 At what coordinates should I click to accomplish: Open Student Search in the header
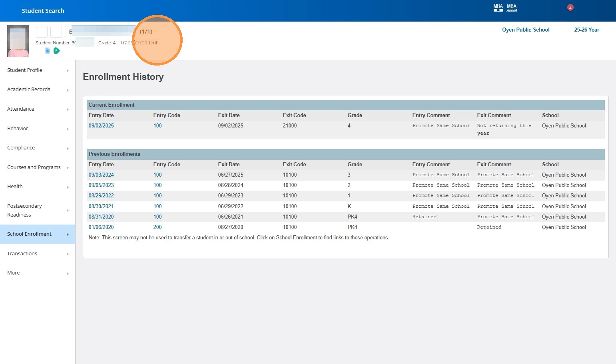coord(43,11)
